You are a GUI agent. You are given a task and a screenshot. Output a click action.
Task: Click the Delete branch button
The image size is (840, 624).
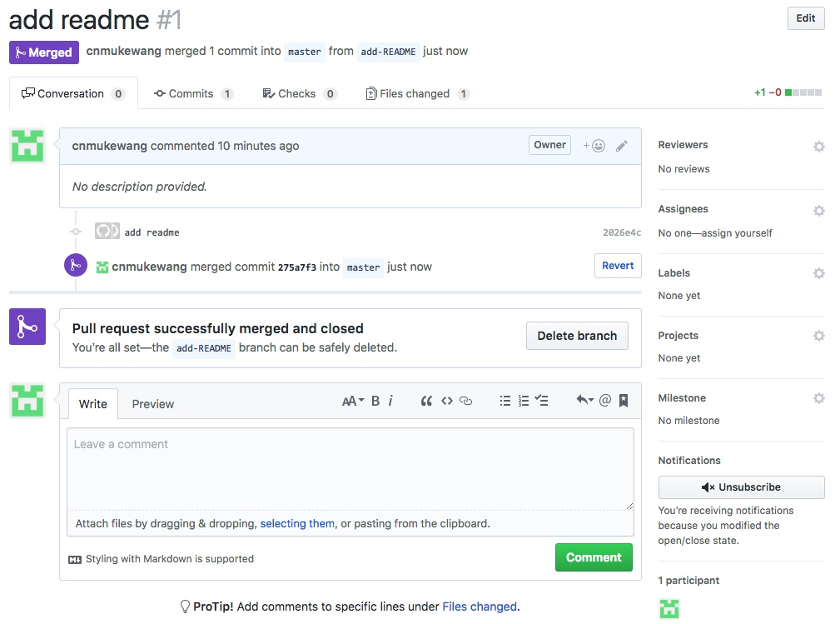[x=577, y=336]
